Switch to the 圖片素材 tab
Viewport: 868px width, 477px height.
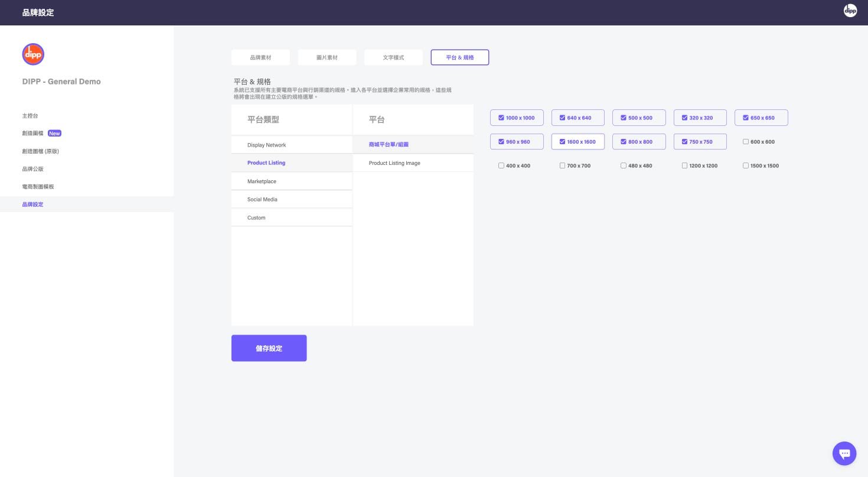pyautogui.click(x=327, y=57)
